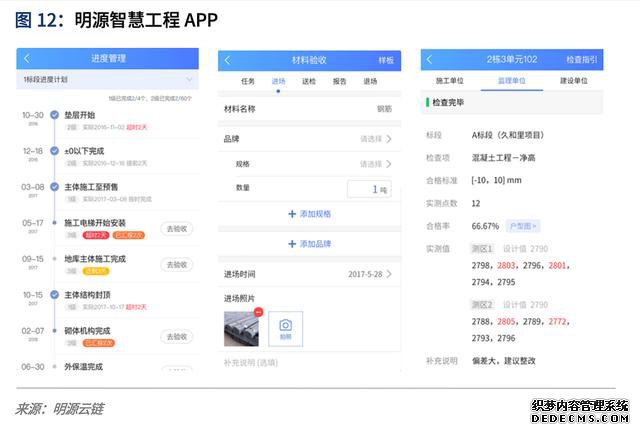This screenshot has width=640, height=433.
Task: Tap back arrow in 2栋3单元102 screen
Action: point(429,60)
